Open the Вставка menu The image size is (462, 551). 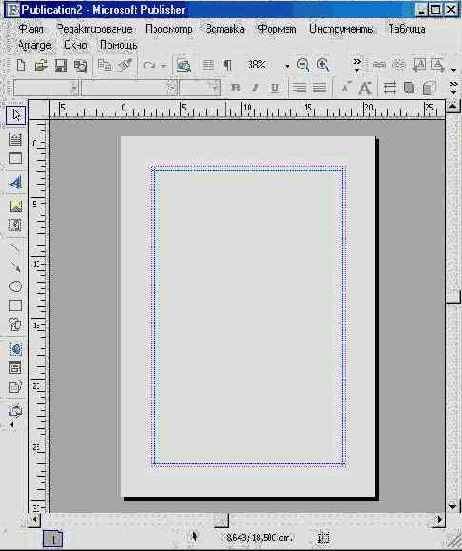coord(225,29)
